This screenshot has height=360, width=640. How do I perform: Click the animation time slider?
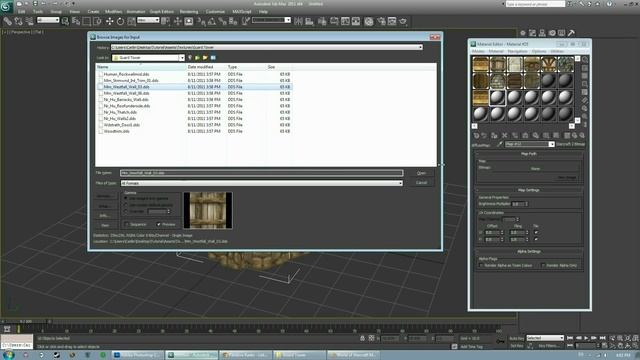pos(25,322)
